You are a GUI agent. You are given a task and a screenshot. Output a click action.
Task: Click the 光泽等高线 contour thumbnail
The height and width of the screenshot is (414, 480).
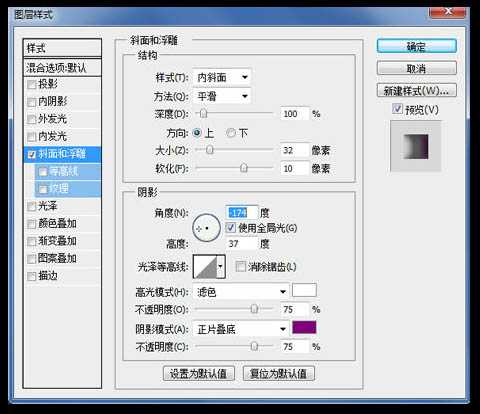(x=205, y=267)
